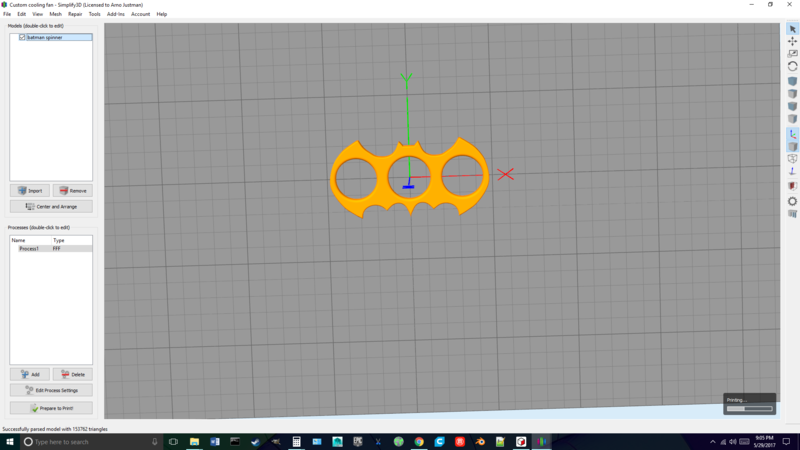800x450 pixels.
Task: Toggle wireframe model rendering icon
Action: pyautogui.click(x=792, y=159)
